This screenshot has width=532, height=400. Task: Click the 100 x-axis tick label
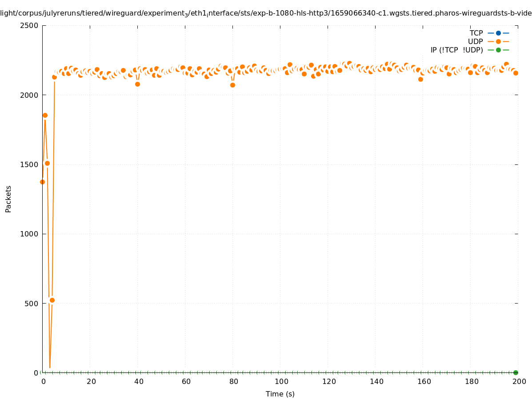click(x=281, y=381)
